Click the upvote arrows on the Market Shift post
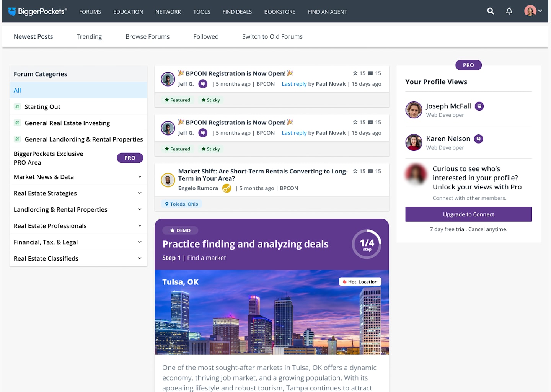Image resolution: width=551 pixels, height=392 pixels. (355, 171)
